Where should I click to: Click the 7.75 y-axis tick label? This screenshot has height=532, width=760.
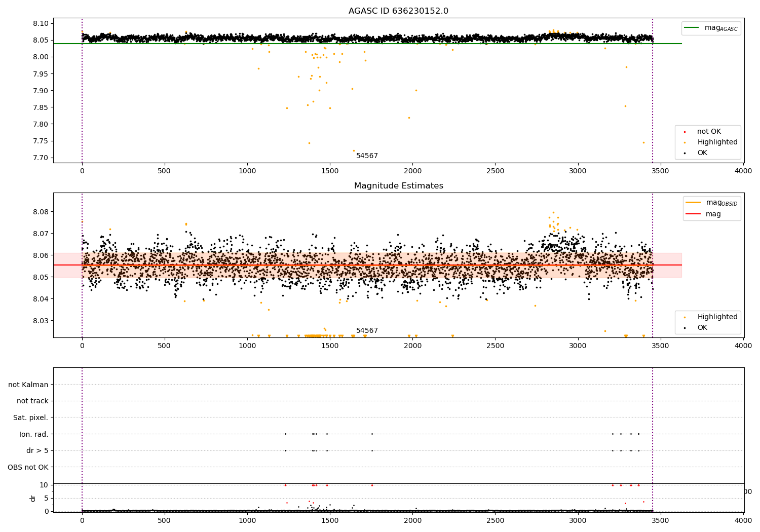(x=41, y=141)
